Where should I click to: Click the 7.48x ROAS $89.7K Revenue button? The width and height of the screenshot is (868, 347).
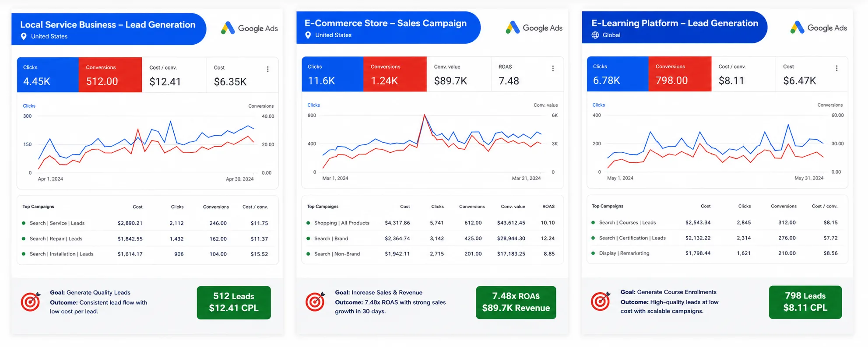point(516,302)
